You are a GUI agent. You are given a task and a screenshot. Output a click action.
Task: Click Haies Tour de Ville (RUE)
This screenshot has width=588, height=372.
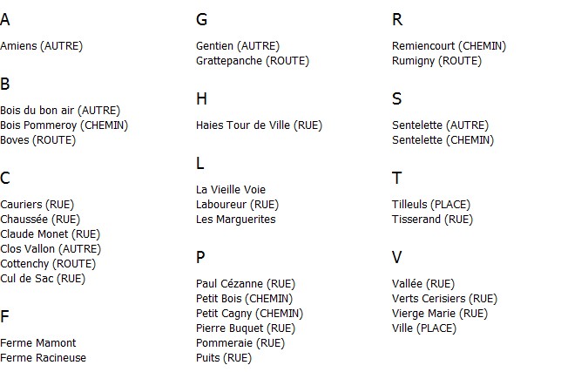pos(259,125)
